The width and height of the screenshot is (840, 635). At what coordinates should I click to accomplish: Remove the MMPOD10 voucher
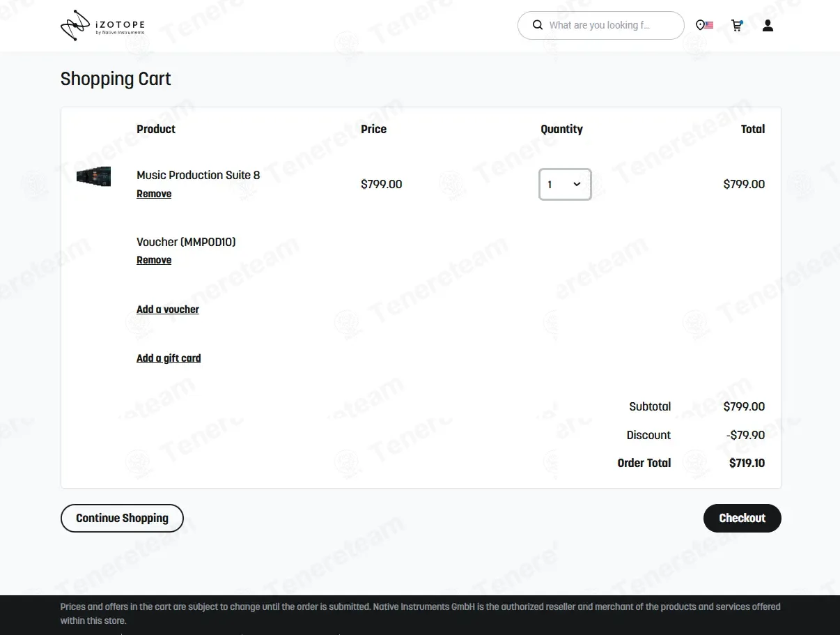(x=154, y=260)
